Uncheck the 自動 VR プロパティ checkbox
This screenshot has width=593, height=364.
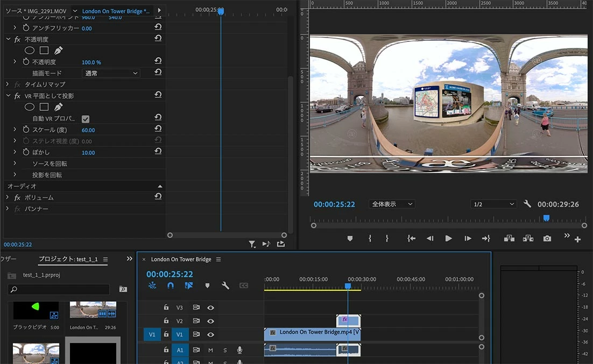point(86,119)
